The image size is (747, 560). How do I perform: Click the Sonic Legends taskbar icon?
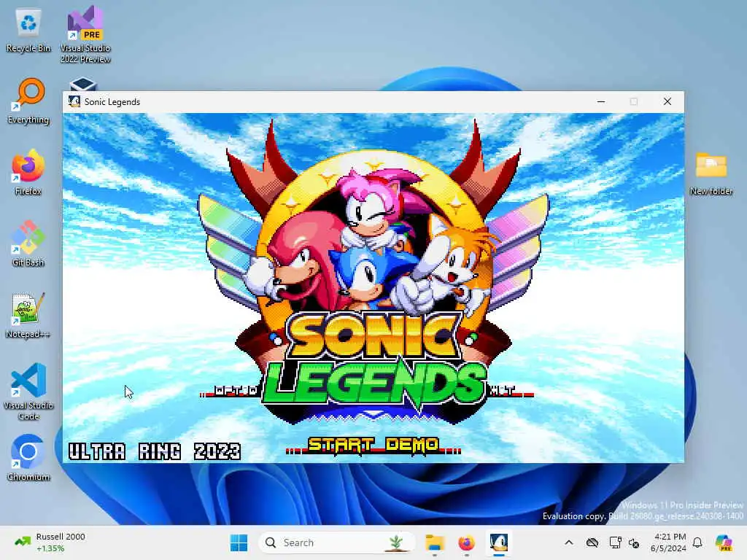pyautogui.click(x=499, y=542)
